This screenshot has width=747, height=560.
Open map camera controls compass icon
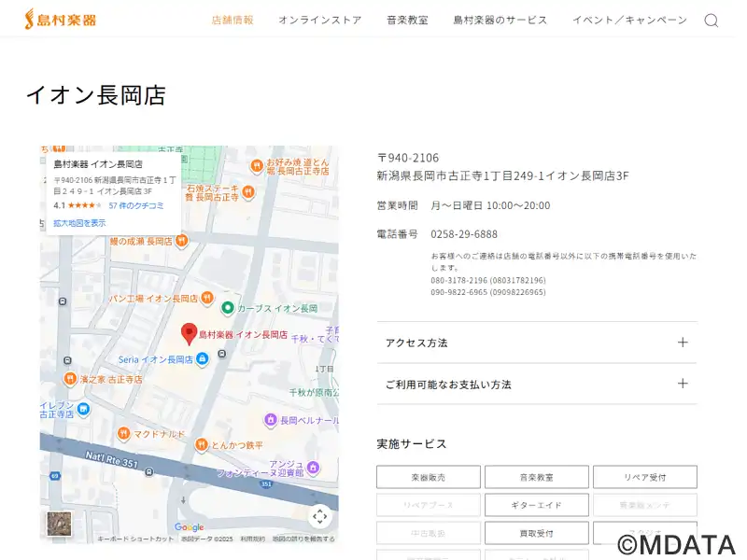click(319, 516)
